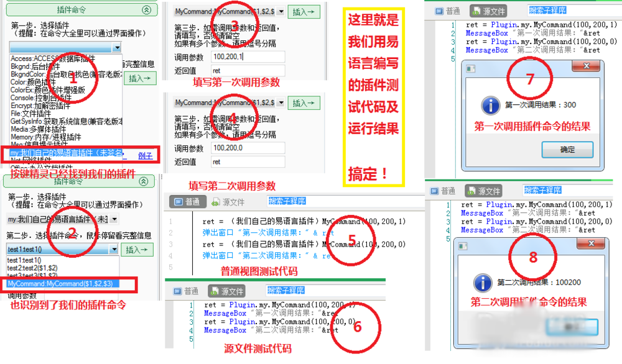Focus 调用参数 field containing 100,200,1
The height and width of the screenshot is (364, 622).
point(248,57)
